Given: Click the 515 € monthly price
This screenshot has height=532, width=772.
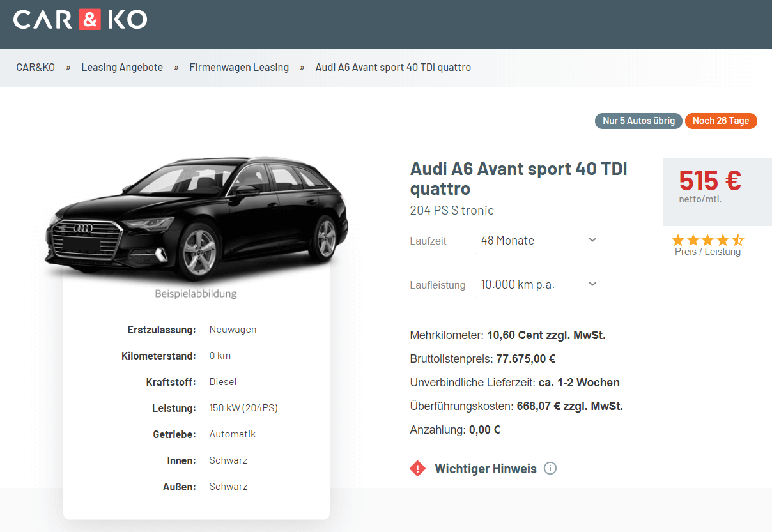Looking at the screenshot, I should (710, 181).
